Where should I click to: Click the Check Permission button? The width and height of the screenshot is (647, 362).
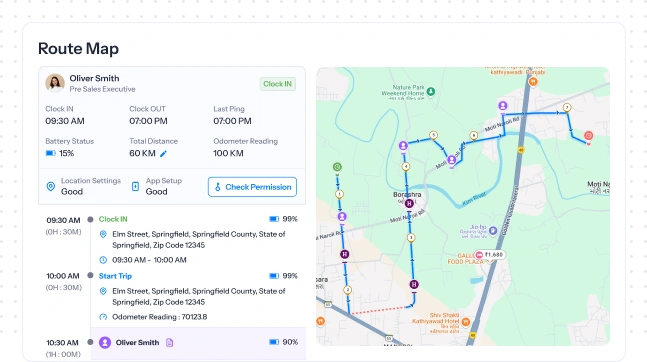253,187
